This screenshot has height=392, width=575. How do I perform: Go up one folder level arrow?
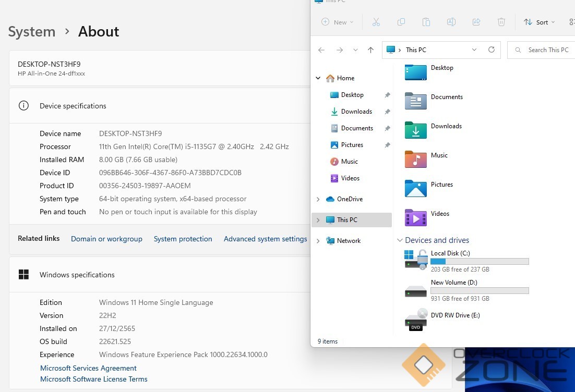pos(370,50)
